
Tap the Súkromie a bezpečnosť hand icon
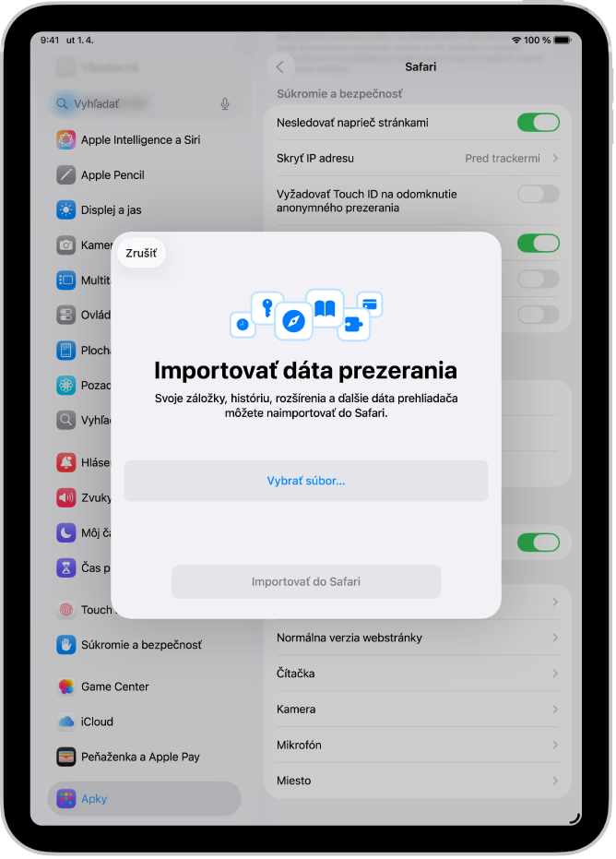65,645
